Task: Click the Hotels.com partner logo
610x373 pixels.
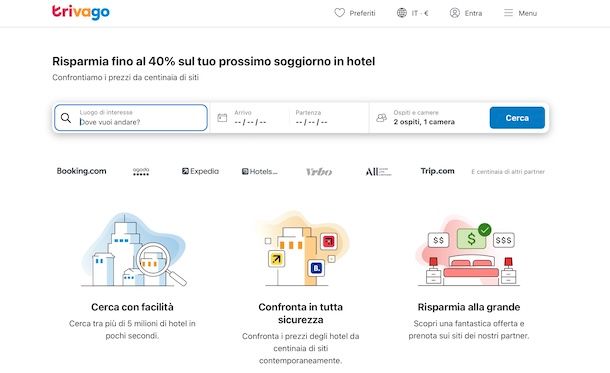Action: pyautogui.click(x=259, y=172)
